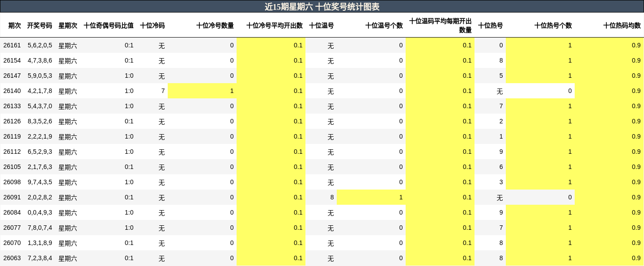The width and height of the screenshot is (644, 266).
Task: Select the 十位热号个数 column header
Action: click(553, 25)
